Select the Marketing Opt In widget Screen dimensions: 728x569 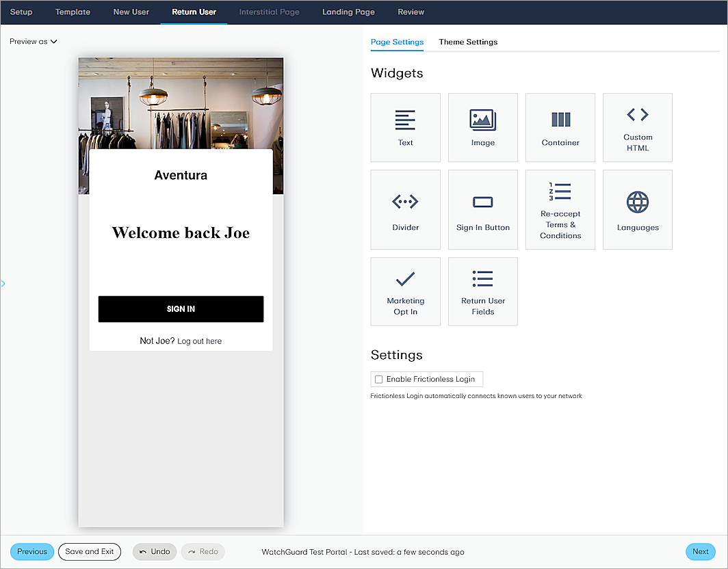coord(405,291)
